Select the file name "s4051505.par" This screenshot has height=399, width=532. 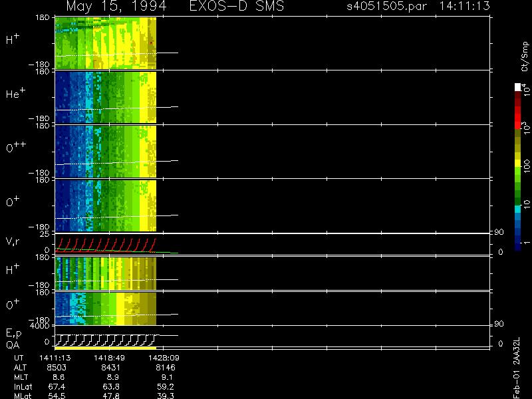pos(387,6)
